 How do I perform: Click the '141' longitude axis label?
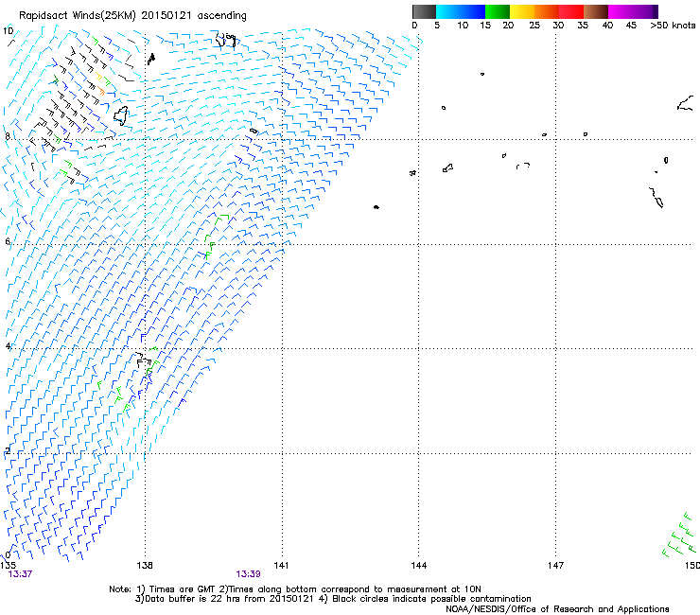coord(281,566)
